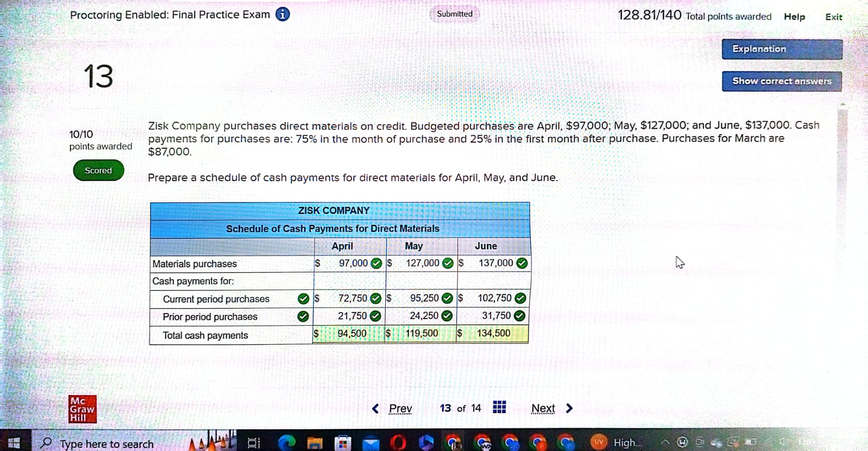Click Exit in the top bar

tap(833, 17)
